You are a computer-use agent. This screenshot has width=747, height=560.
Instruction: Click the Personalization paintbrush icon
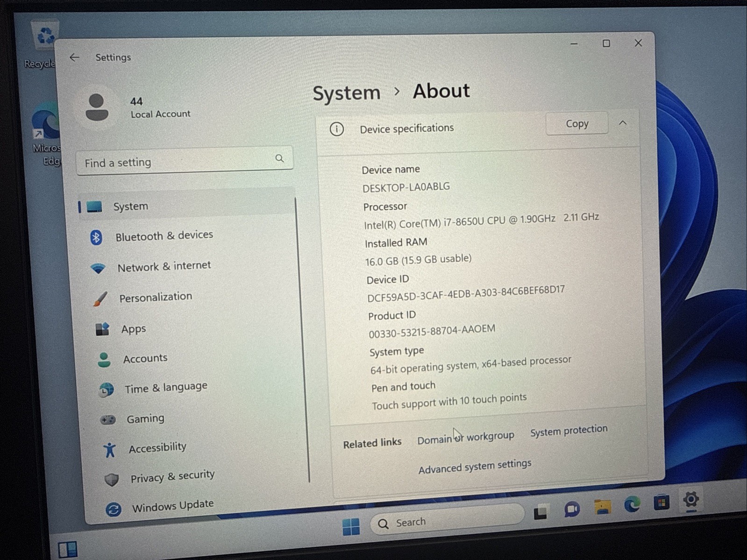(x=100, y=299)
